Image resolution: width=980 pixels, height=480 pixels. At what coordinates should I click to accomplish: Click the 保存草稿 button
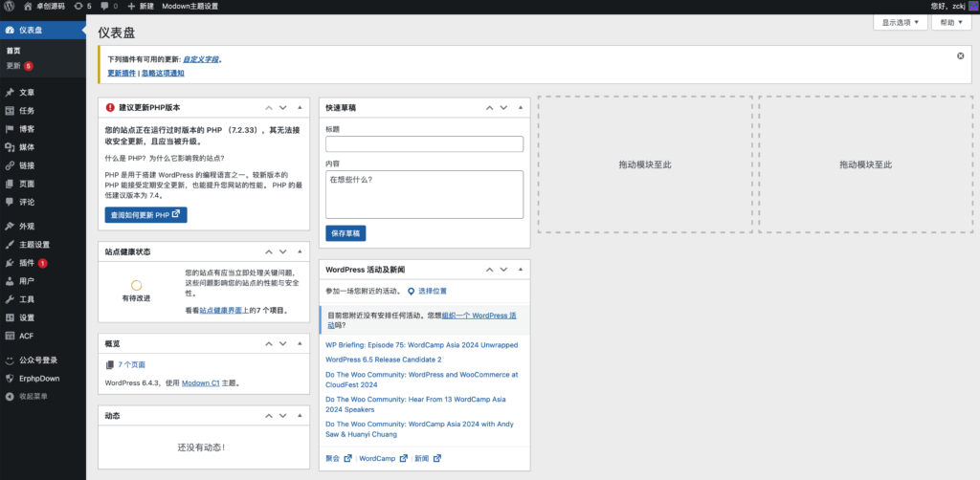345,233
